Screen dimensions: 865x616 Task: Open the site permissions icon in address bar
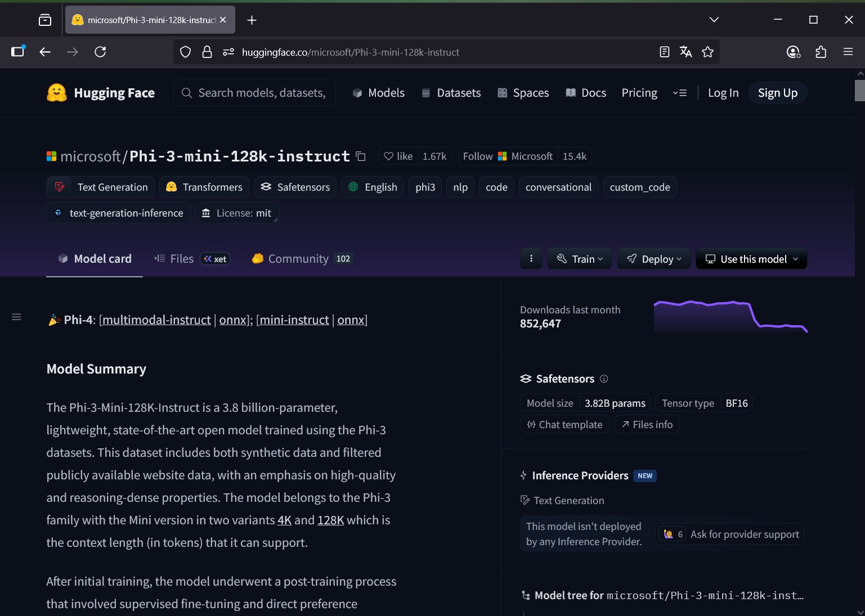[x=228, y=52]
